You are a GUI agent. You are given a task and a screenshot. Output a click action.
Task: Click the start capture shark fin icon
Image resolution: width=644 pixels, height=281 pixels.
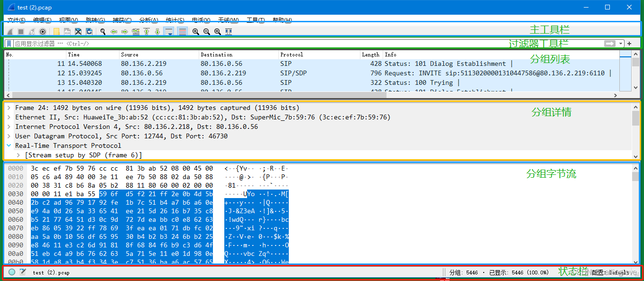[10, 32]
